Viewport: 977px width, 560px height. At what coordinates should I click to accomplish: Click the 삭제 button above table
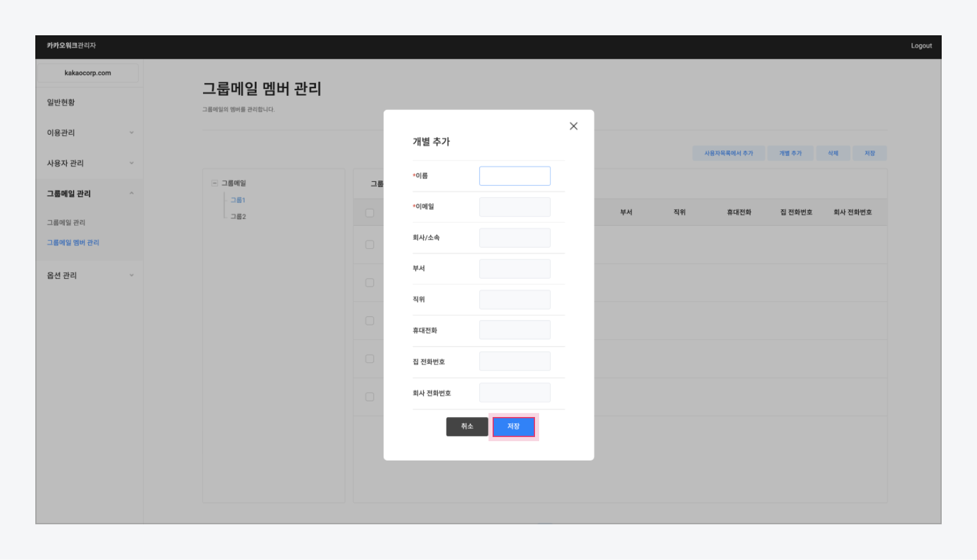833,154
